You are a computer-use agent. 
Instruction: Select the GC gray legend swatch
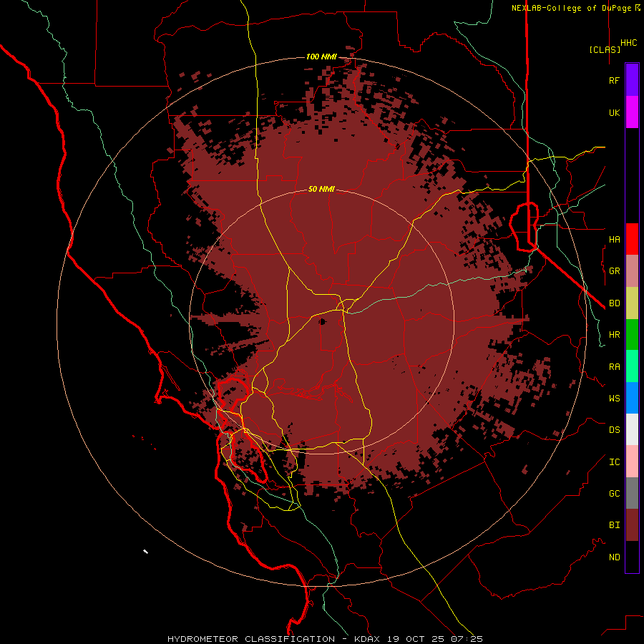(632, 493)
